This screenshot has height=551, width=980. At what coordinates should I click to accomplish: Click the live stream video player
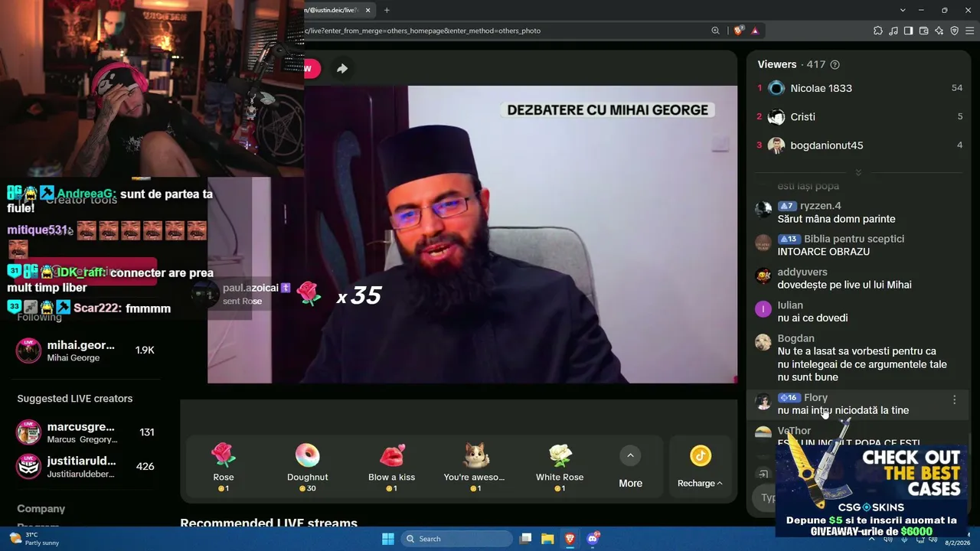pyautogui.click(x=472, y=234)
